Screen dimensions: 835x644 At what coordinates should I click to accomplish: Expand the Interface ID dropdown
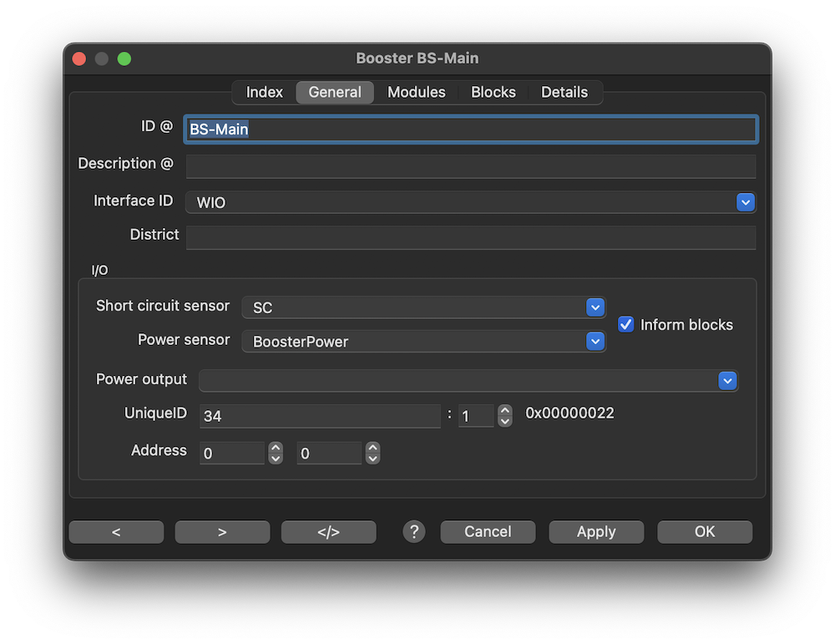(x=746, y=202)
